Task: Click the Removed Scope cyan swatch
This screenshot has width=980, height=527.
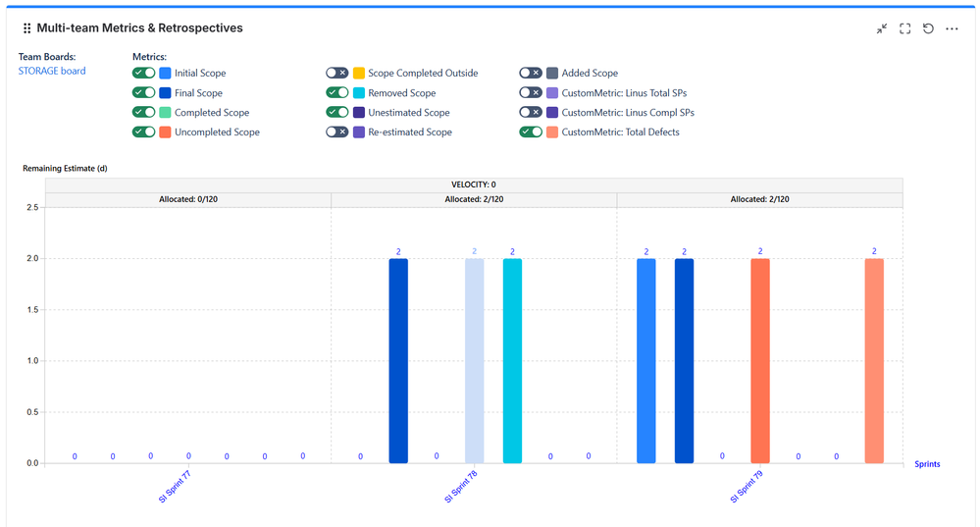Action: click(x=359, y=92)
